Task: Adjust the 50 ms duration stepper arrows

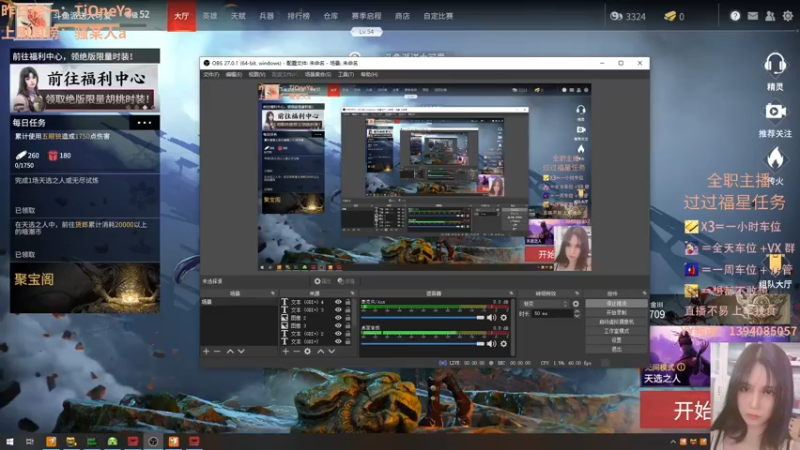Action: 577,313
